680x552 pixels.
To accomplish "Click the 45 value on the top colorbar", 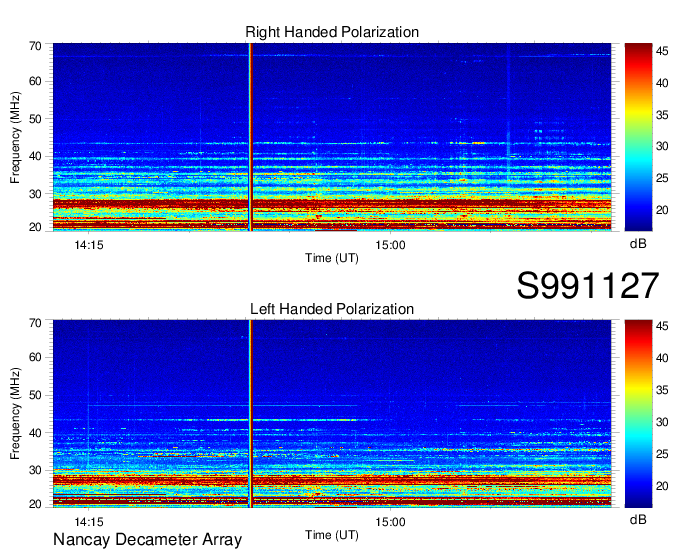I will (662, 51).
